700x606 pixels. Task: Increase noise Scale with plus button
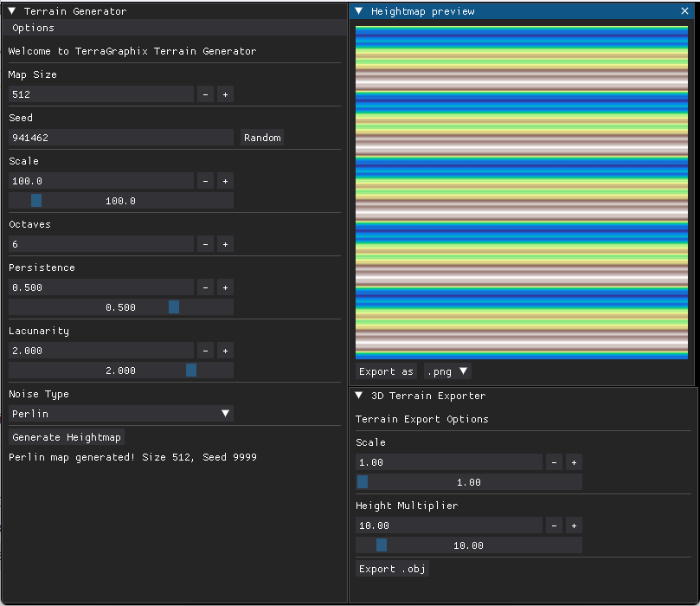pos(226,181)
